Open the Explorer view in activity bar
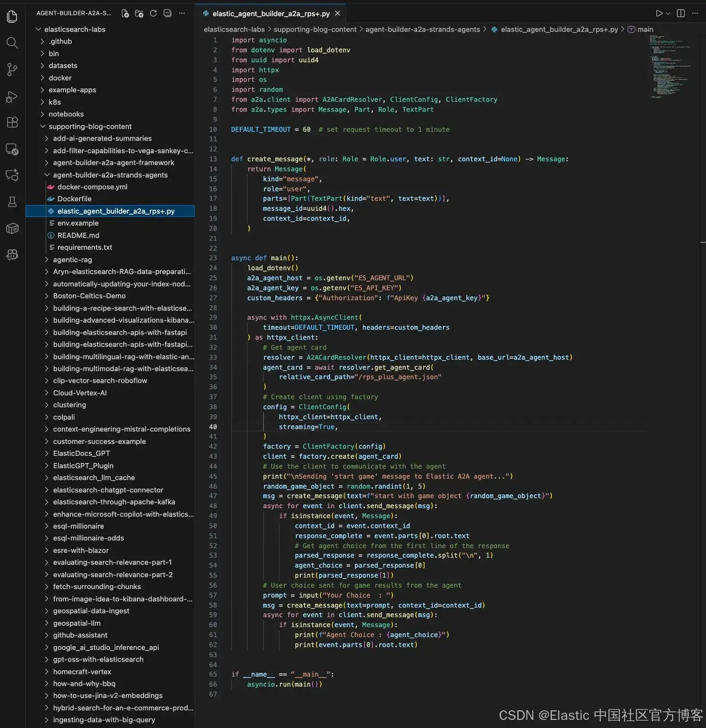Viewport: 706px width, 728px height. pos(12,17)
